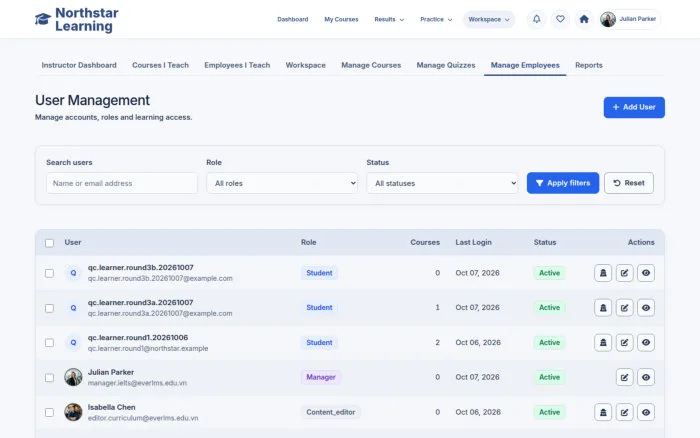Focus the Name or email address search field

tap(122, 183)
